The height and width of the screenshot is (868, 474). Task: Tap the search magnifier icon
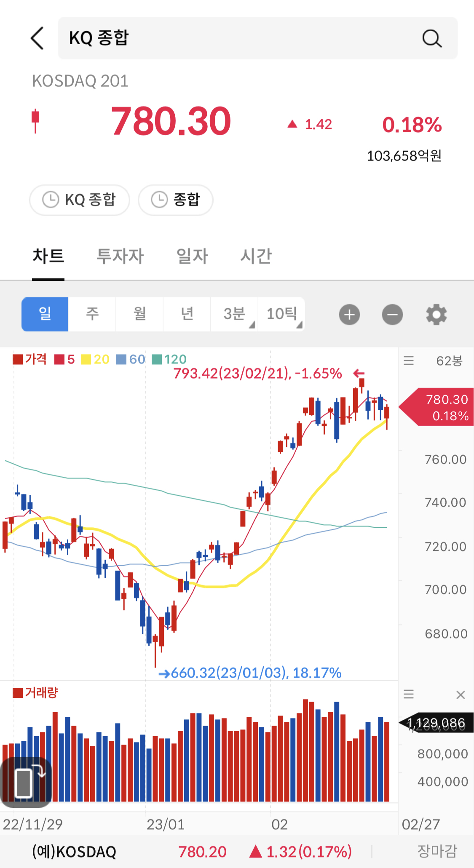tap(431, 38)
